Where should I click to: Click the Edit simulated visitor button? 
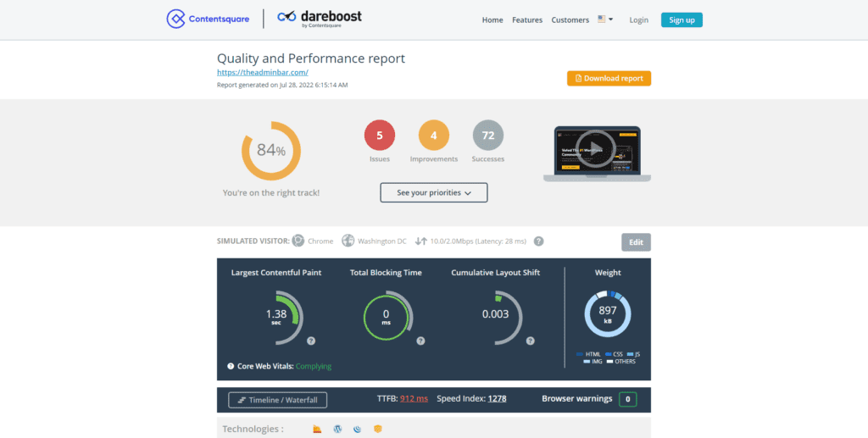(636, 242)
